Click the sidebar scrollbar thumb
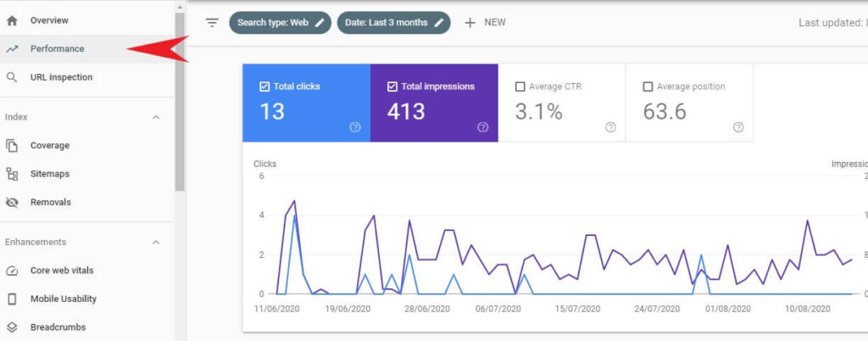This screenshot has width=868, height=341. point(180,101)
